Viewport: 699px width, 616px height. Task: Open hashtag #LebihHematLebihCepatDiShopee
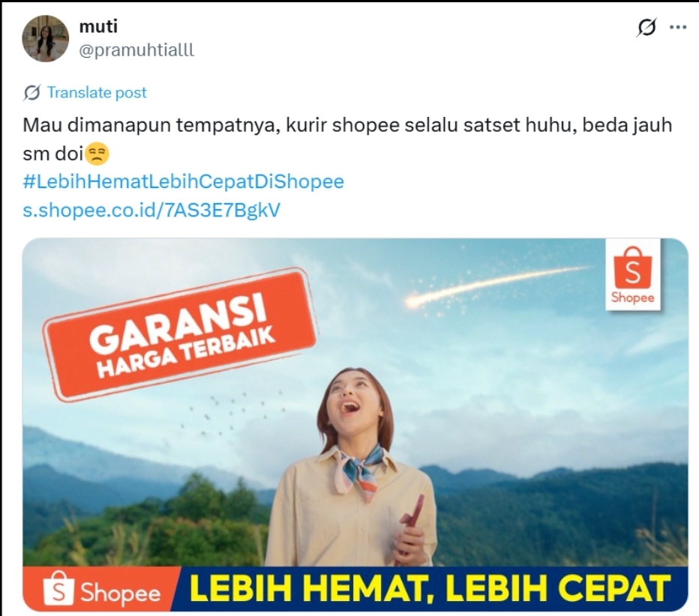[x=183, y=181]
